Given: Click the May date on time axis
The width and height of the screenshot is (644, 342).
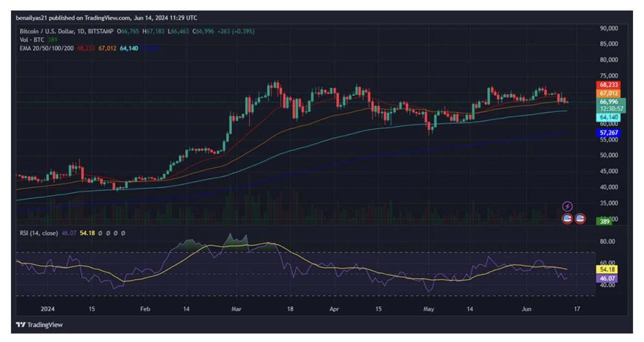Looking at the screenshot, I should point(429,309).
